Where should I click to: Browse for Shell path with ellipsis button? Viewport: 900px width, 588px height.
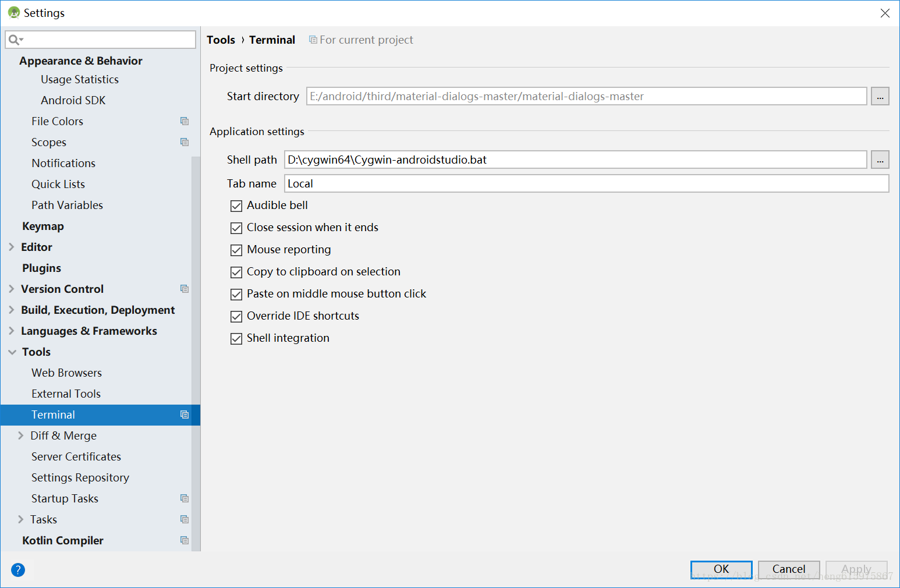coord(880,160)
